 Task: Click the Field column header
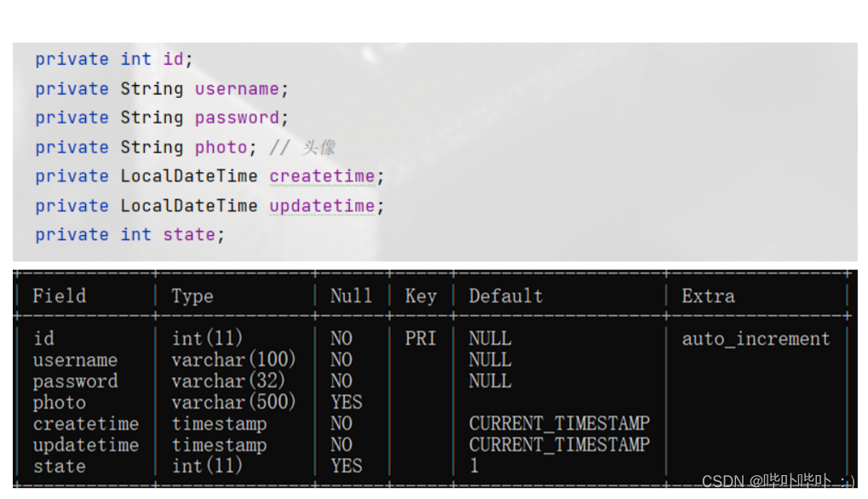click(59, 296)
